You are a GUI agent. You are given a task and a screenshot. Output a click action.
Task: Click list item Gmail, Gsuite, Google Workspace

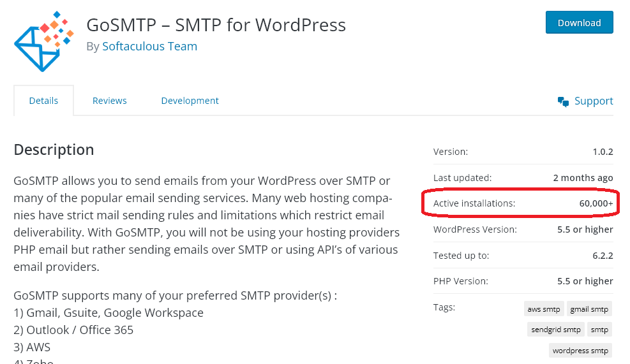click(x=109, y=312)
